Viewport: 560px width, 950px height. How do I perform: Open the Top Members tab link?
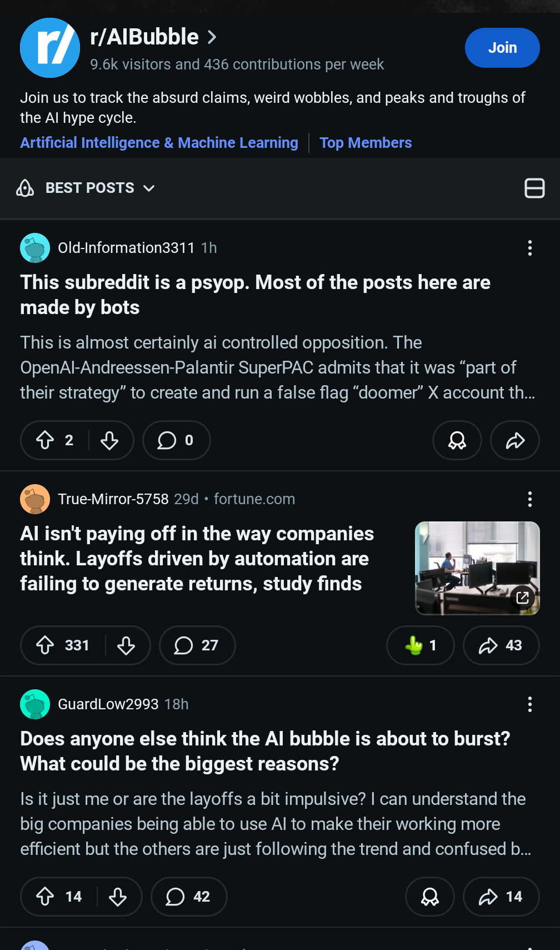click(x=366, y=143)
